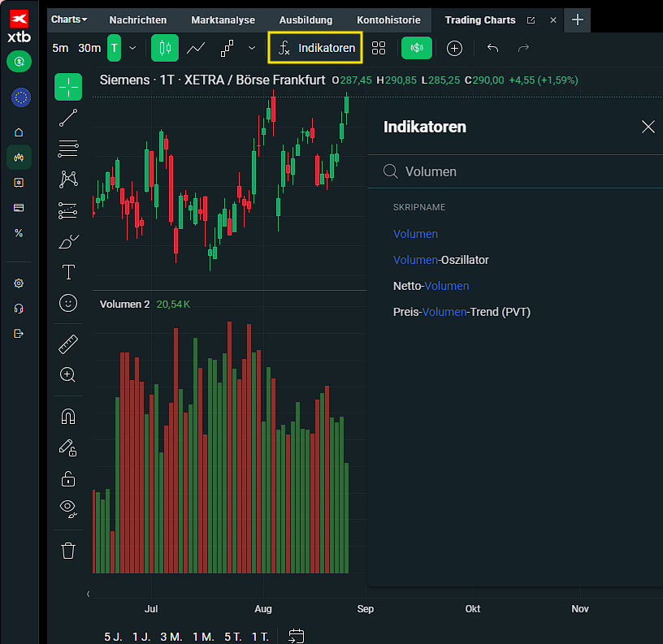Pop out the Trading Charts tab
The image size is (663, 644).
coord(531,20)
